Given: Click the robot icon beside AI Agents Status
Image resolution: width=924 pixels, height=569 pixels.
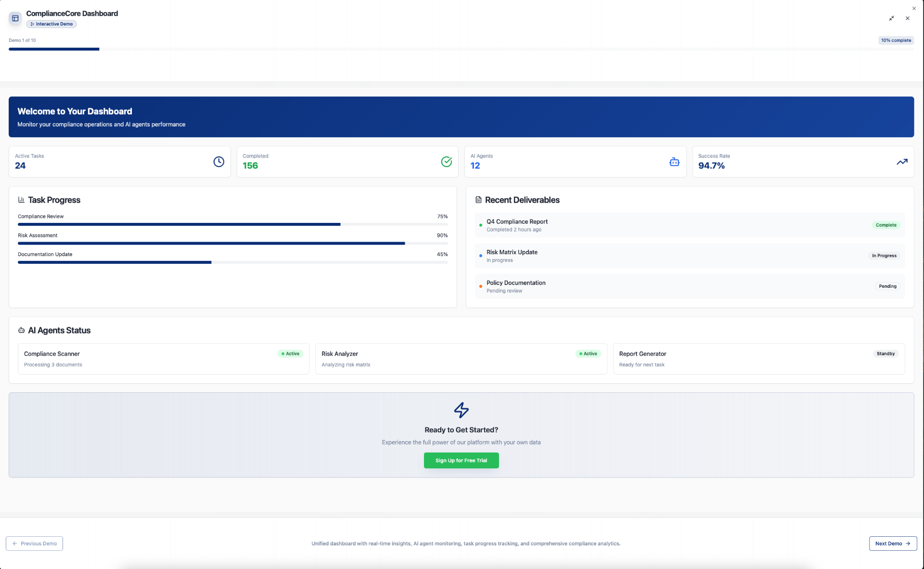Looking at the screenshot, I should click(x=21, y=330).
